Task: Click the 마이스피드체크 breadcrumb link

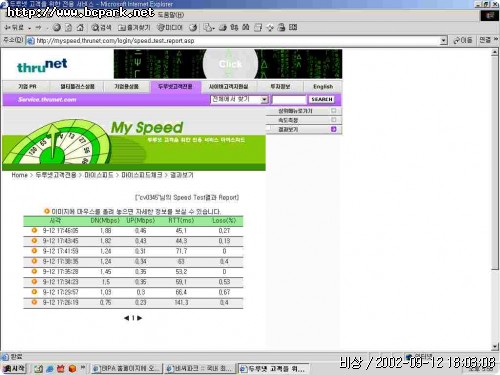Action: click(x=142, y=175)
